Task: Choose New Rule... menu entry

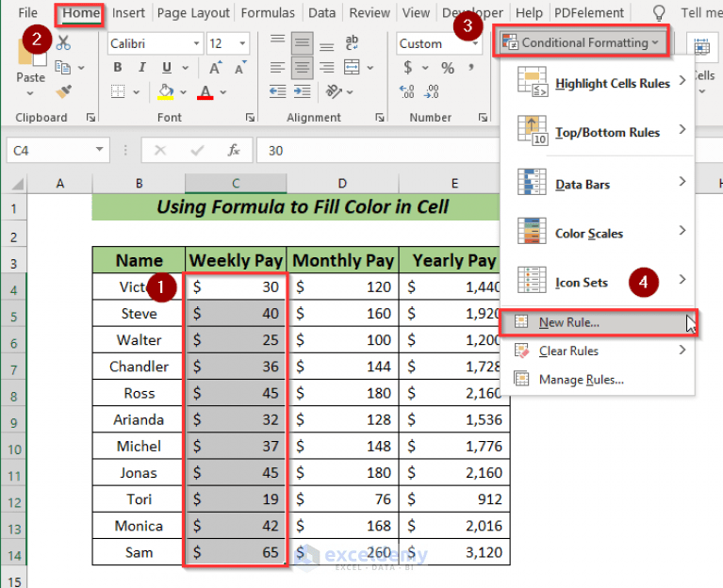Action: click(598, 322)
